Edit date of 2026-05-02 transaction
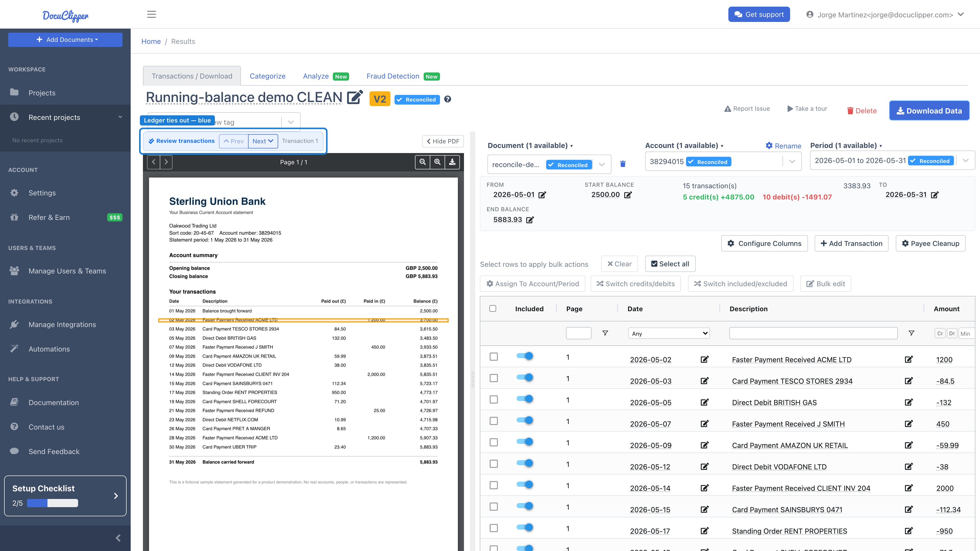The height and width of the screenshot is (551, 980). click(705, 359)
